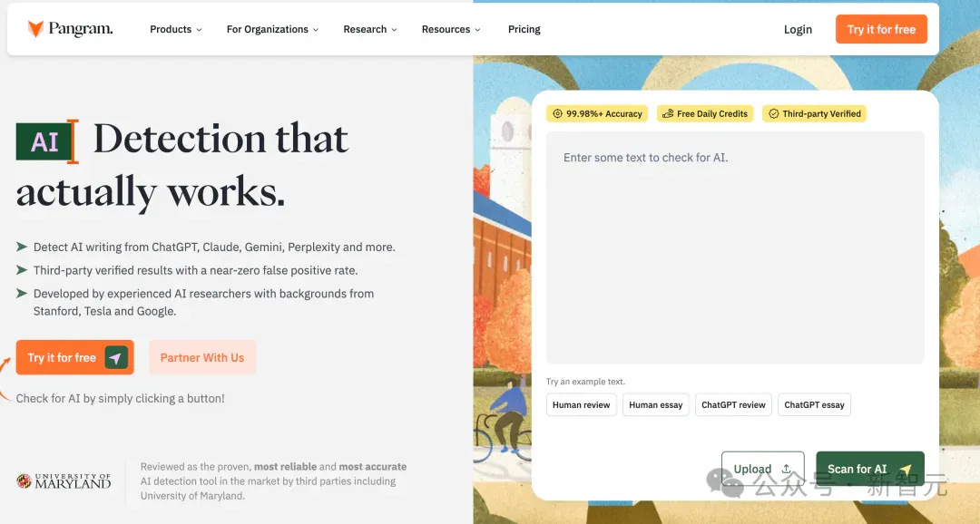Click the text box to check for AI
Viewport: 980px width, 524px height.
tap(735, 247)
